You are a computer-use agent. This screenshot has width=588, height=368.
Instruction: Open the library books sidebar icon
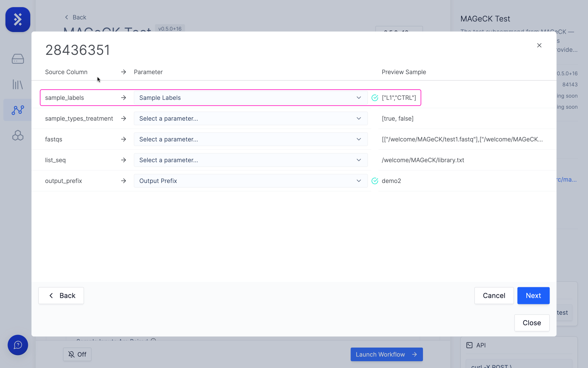pyautogui.click(x=18, y=85)
